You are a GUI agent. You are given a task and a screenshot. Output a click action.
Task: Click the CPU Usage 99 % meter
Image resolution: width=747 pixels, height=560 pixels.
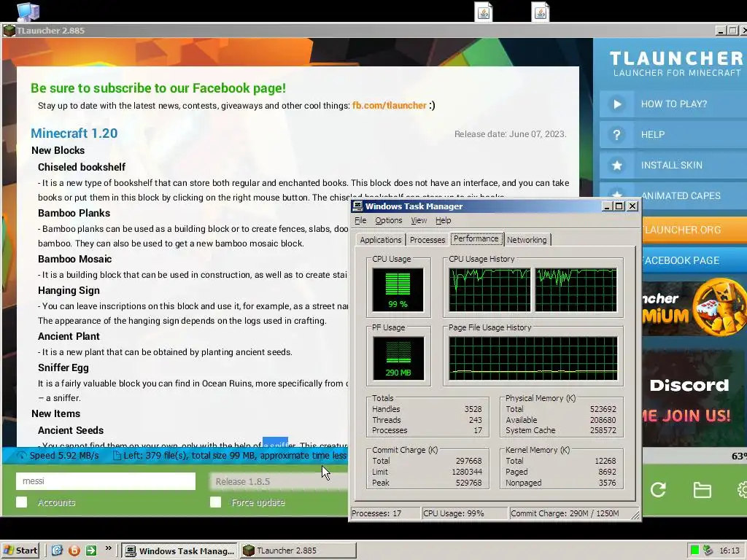pyautogui.click(x=398, y=289)
